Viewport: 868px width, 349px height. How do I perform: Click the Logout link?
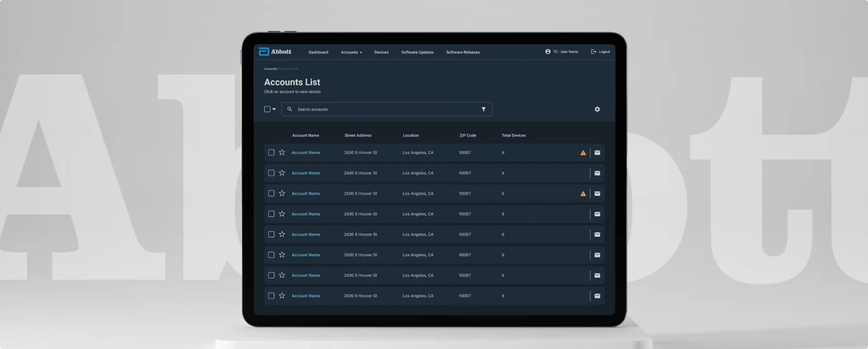pyautogui.click(x=604, y=52)
